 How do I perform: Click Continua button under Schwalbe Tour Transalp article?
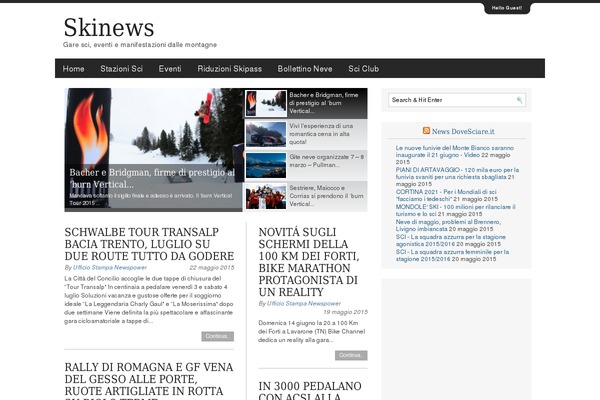[218, 336]
